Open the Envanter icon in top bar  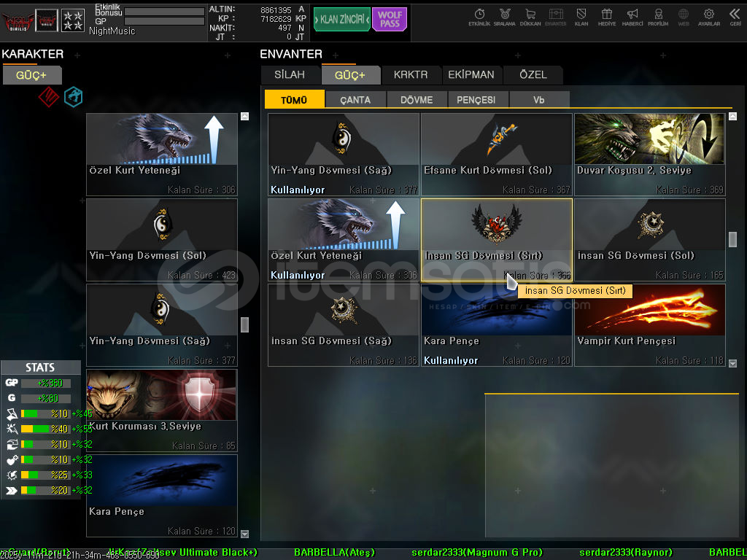(555, 17)
